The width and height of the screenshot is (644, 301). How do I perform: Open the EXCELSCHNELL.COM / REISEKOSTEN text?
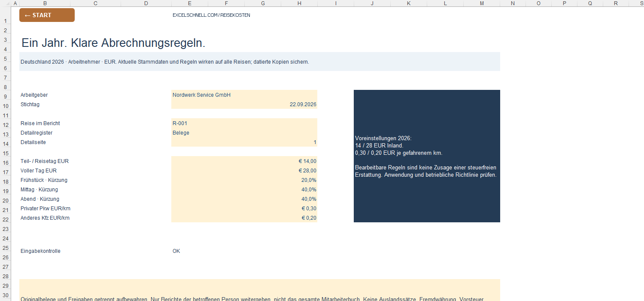(211, 15)
